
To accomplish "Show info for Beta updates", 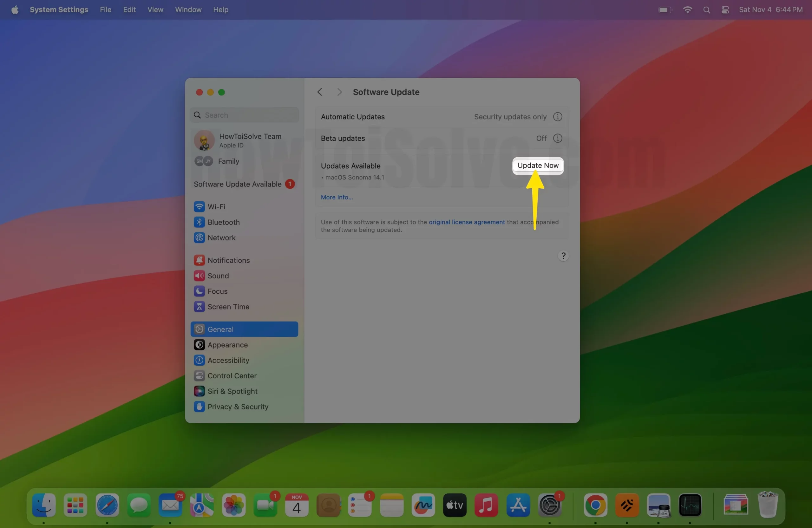I will tap(557, 138).
